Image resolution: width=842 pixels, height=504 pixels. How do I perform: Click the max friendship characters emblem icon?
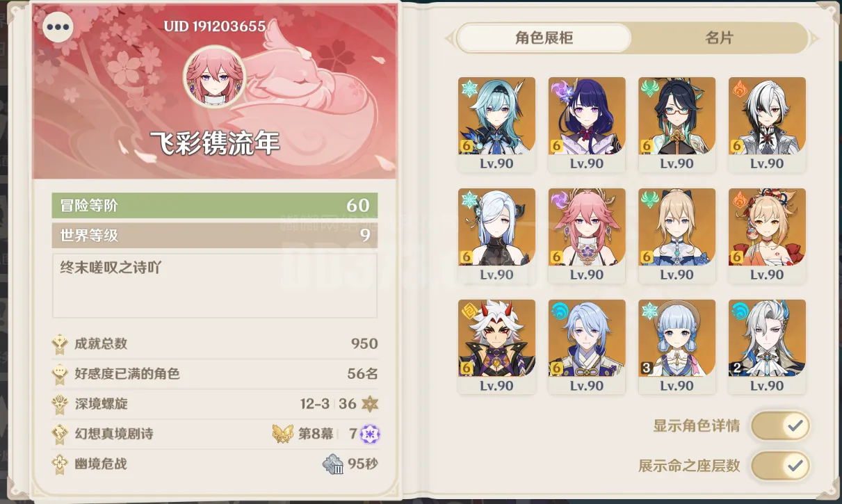tap(60, 373)
